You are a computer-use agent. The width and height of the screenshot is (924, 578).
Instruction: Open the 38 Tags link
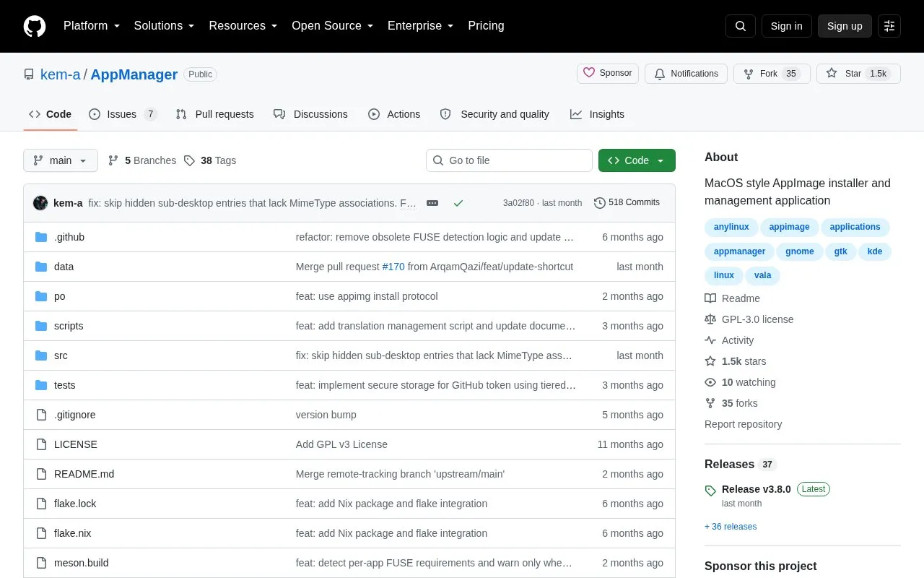[x=210, y=160]
